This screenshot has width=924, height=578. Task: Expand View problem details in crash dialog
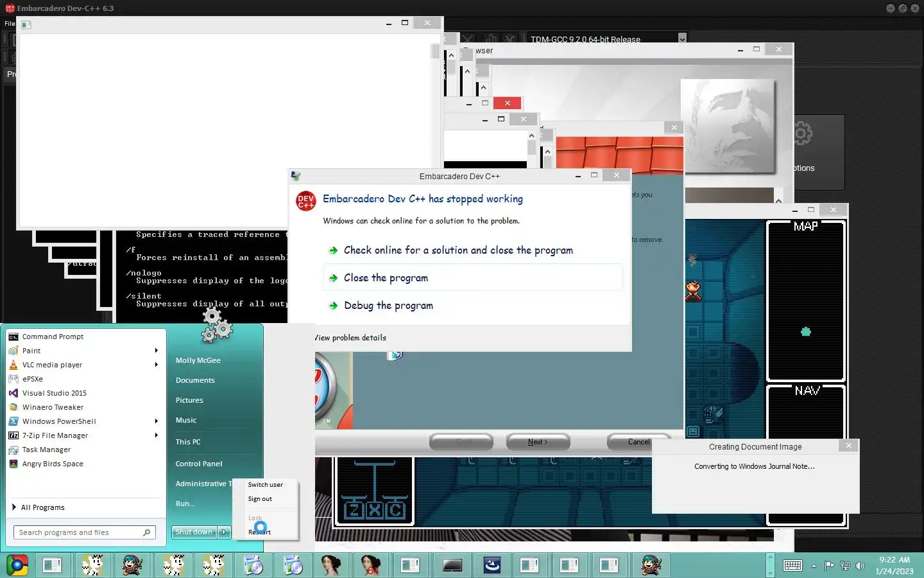(350, 338)
